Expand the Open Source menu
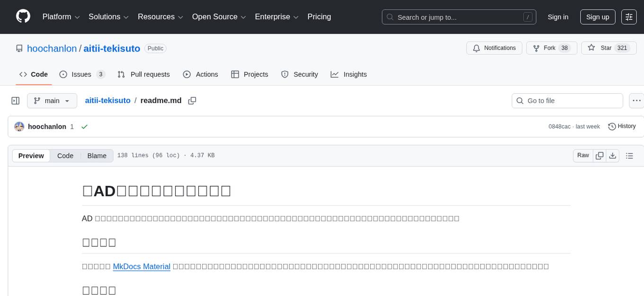This screenshot has height=296, width=644. [219, 17]
